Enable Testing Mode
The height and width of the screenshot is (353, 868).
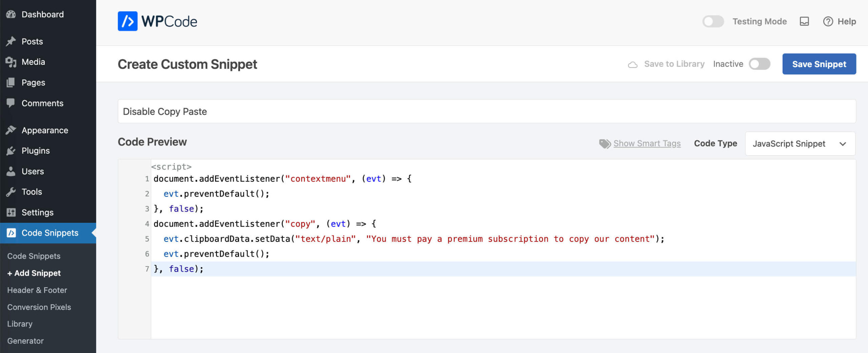713,21
